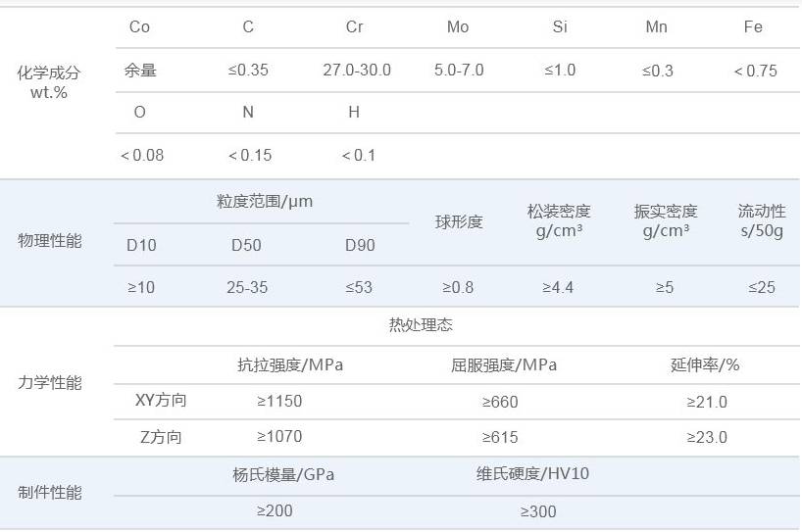
Task: Click the 杨氏模量/GPa header
Action: click(283, 474)
